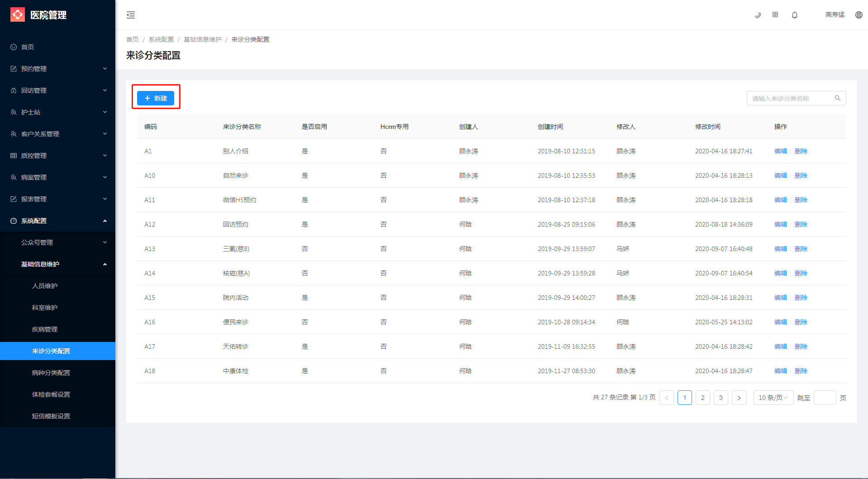Delete row A17 天佑转诊
The image size is (868, 479).
pos(801,346)
